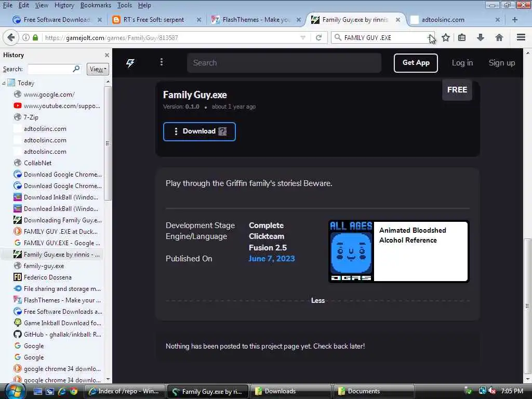Viewport: 532px width, 399px height.
Task: Close the FlashThemes tab
Action: point(299,20)
